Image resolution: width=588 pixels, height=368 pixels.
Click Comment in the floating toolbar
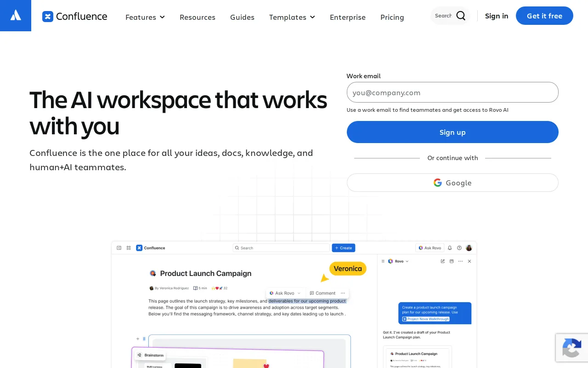[322, 293]
